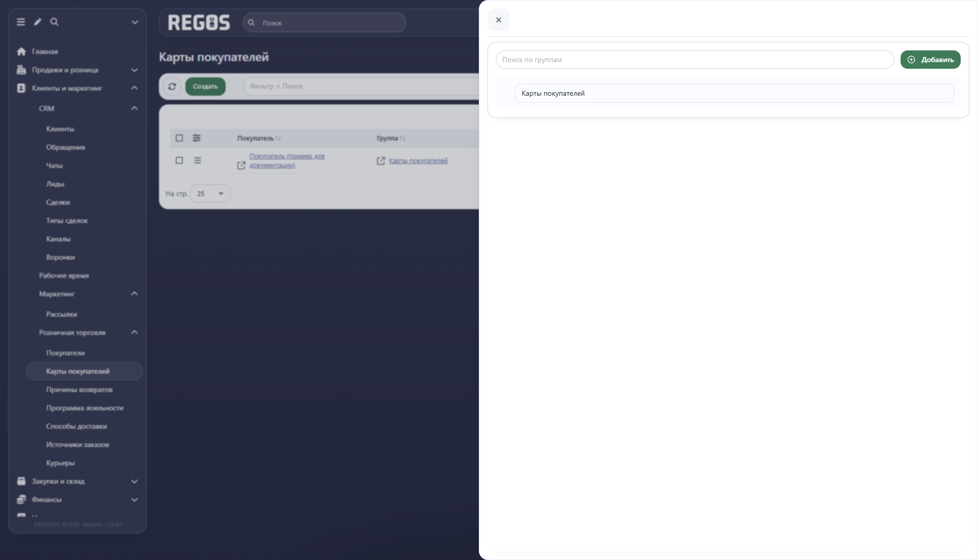The width and height of the screenshot is (978, 560).
Task: Close the groups side panel
Action: point(499,20)
